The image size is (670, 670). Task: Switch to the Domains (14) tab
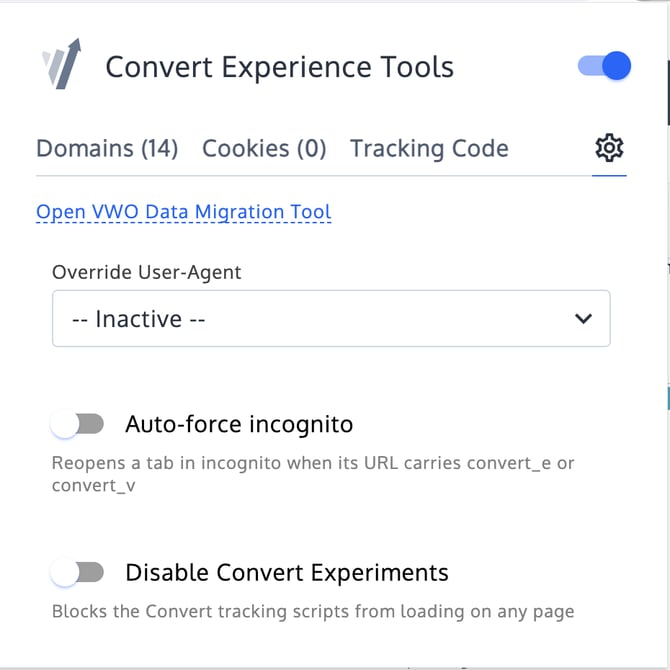point(107,149)
